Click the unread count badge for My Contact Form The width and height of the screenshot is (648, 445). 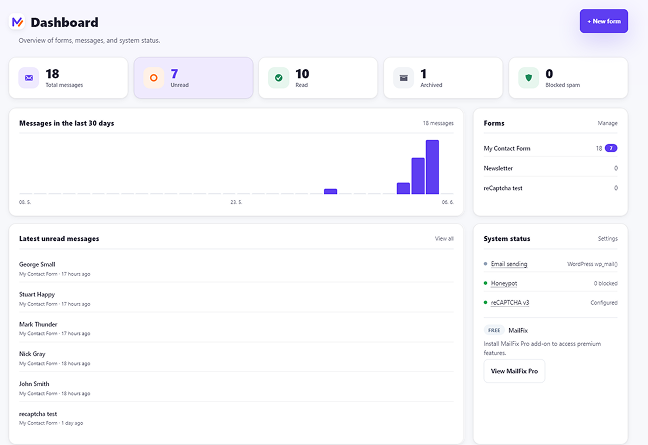pyautogui.click(x=611, y=148)
